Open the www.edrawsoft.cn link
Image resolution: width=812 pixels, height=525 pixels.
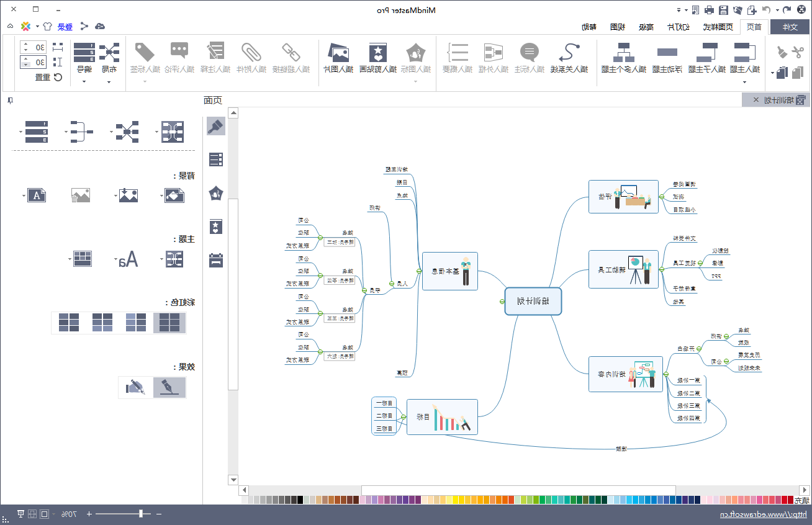[x=763, y=514]
